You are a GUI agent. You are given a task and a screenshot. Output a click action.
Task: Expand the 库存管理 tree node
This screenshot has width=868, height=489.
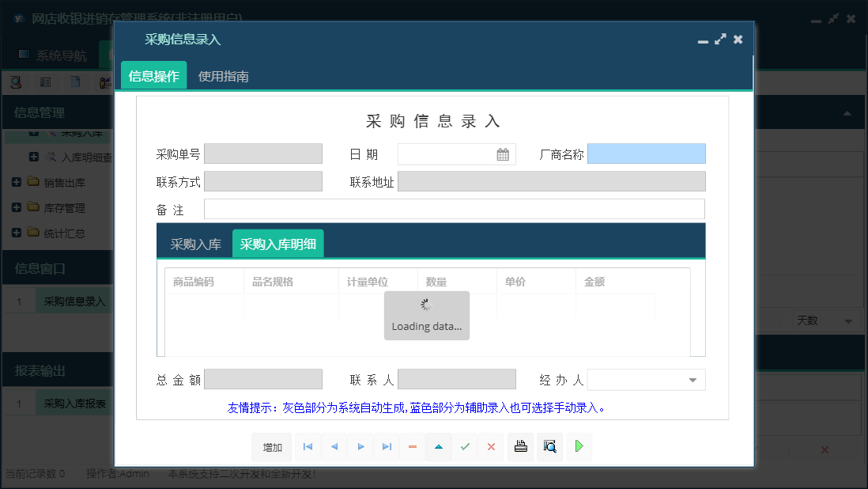18,207
